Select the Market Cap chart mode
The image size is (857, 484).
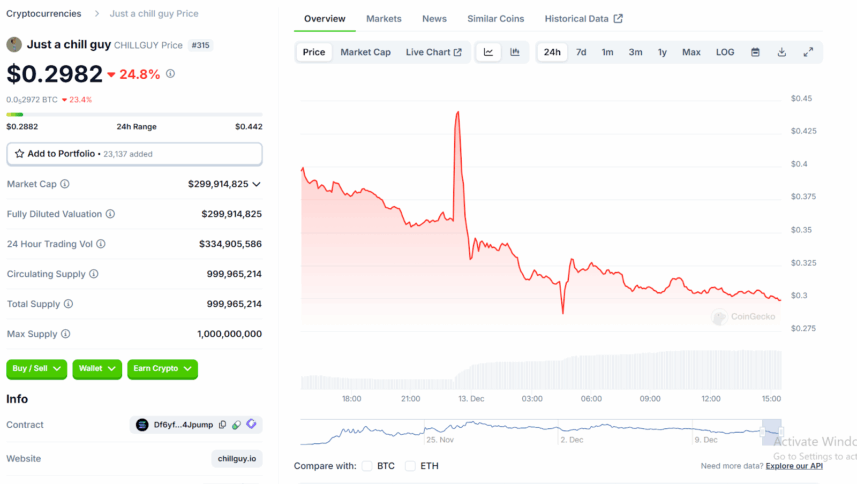[x=365, y=52]
